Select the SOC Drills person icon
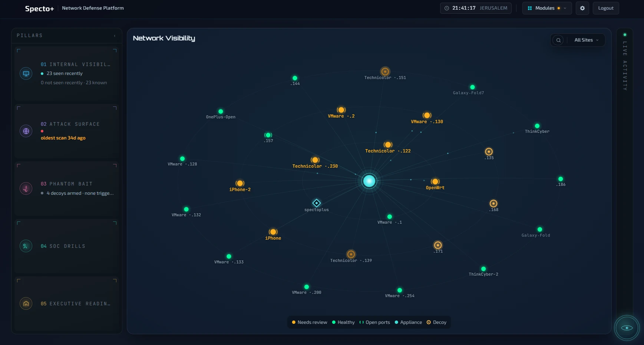Screen dimensions: 644x345 26,246
